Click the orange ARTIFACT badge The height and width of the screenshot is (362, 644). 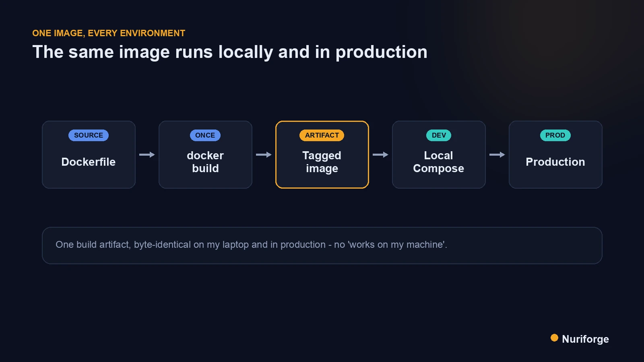point(322,135)
